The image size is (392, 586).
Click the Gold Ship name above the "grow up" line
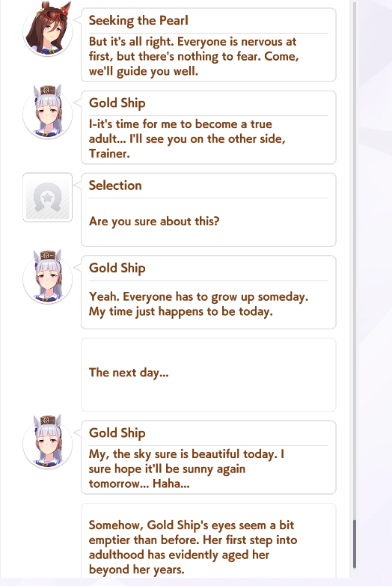[x=117, y=268]
